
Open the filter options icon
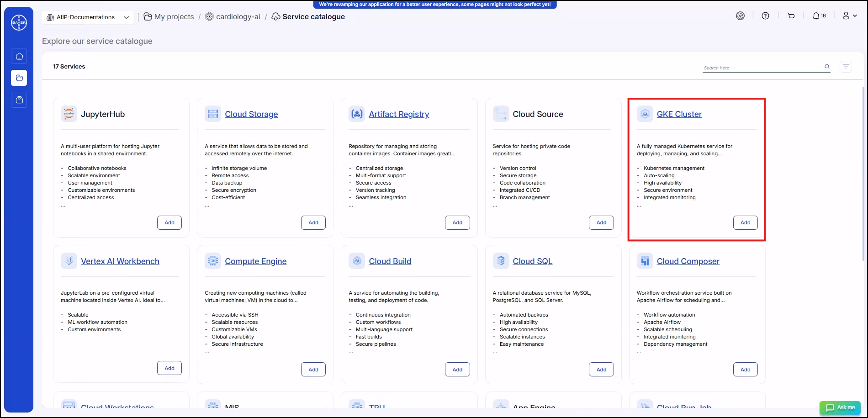point(846,67)
